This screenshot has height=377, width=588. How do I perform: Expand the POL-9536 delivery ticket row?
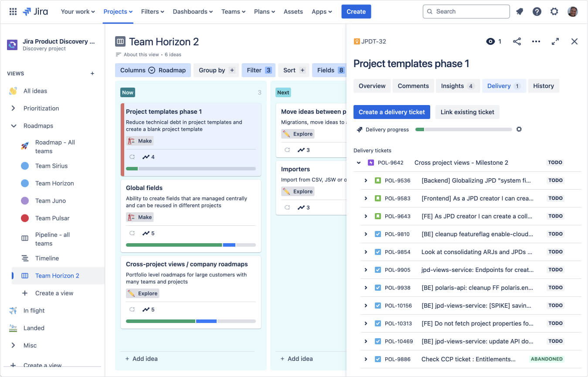(366, 180)
